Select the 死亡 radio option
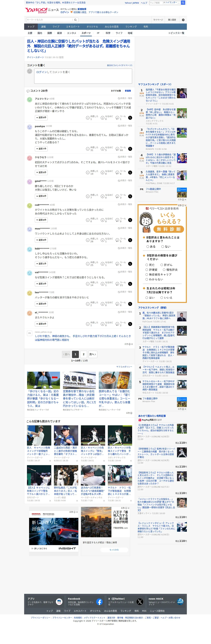Viewport: 211px width, 644px height. [147, 265]
